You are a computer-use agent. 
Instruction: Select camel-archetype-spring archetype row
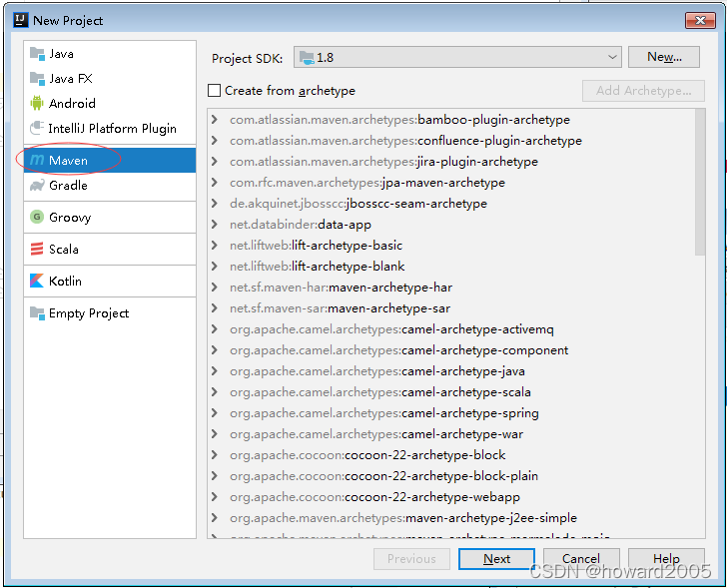point(451,413)
